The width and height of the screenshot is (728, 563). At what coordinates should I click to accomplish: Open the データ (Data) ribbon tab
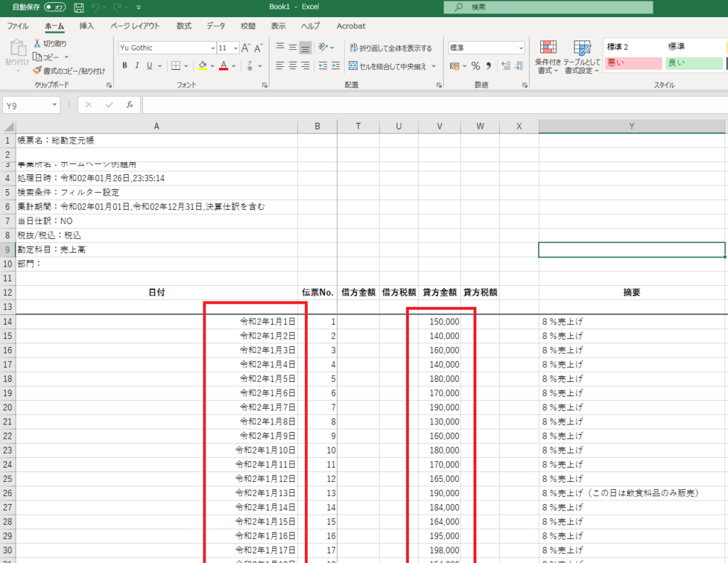[x=215, y=26]
